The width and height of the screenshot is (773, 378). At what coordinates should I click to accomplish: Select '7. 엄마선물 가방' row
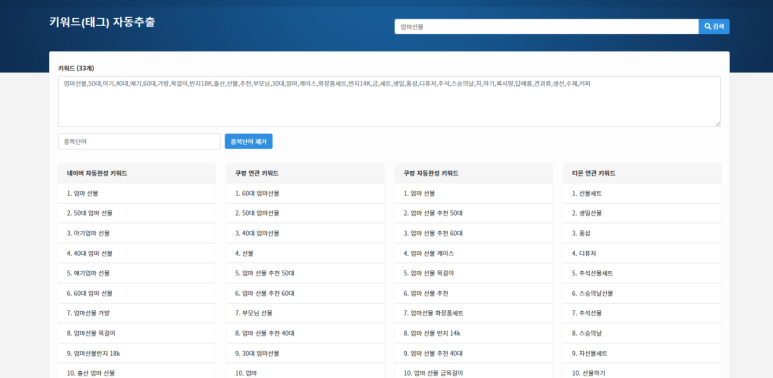137,313
